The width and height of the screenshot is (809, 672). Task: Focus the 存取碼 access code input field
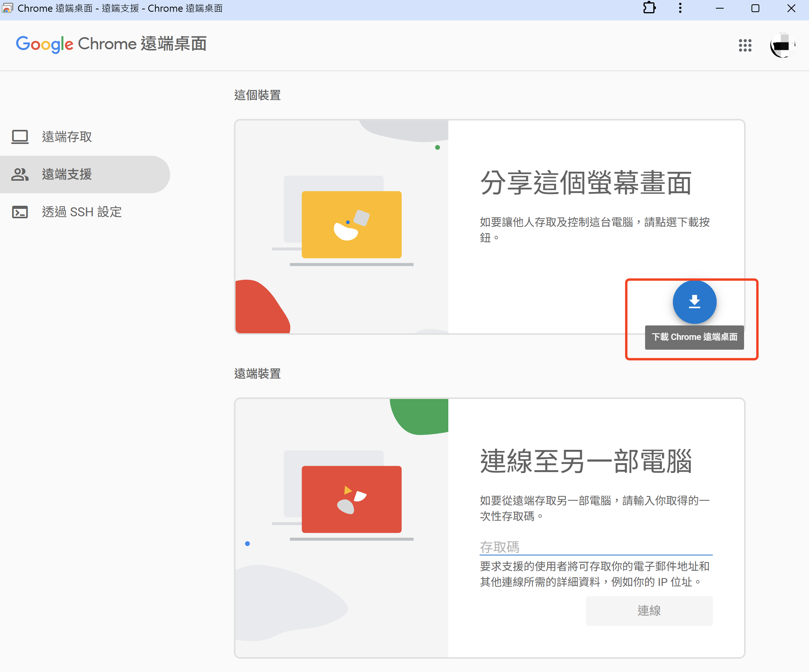pyautogui.click(x=596, y=547)
